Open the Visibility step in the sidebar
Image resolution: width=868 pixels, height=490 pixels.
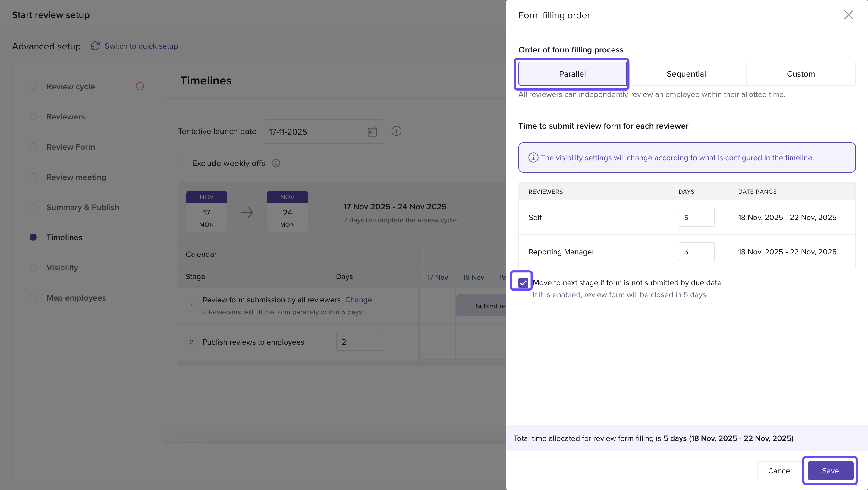coord(62,267)
